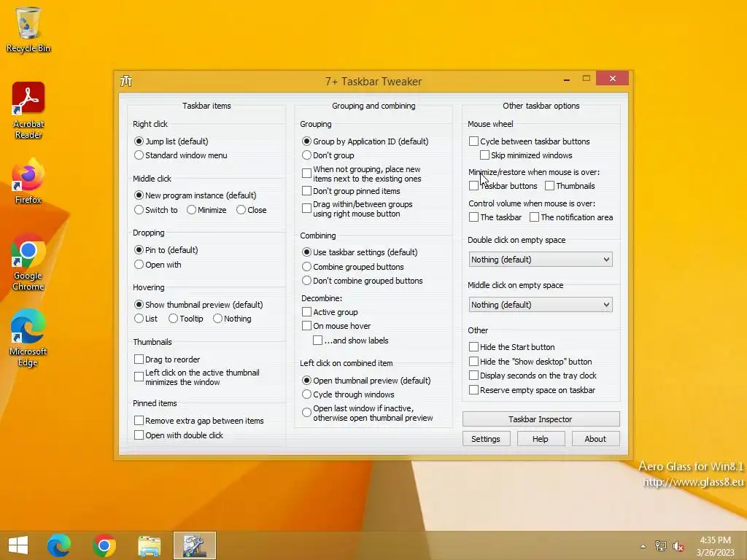The image size is (747, 560).
Task: Choose Minimize for middle click
Action: [206, 210]
